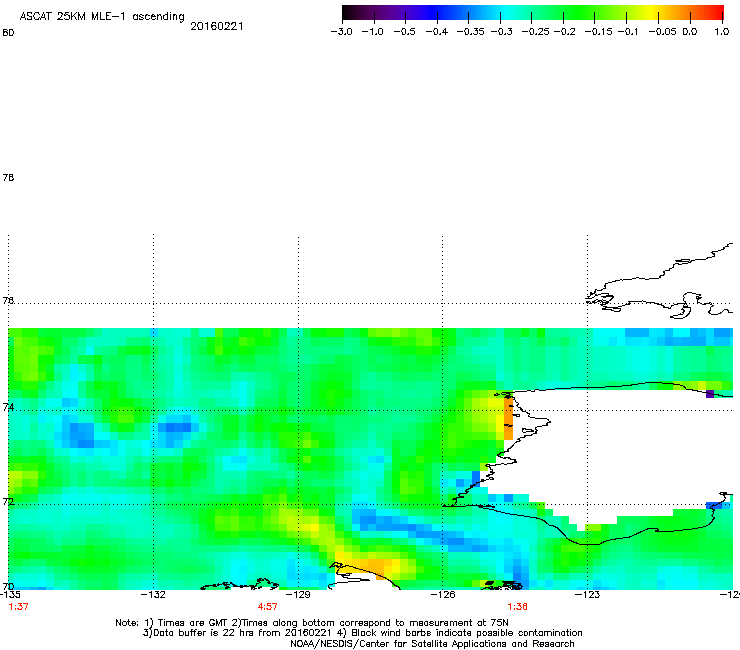Screen dimensions: 740x650
Task: Click the red 1:38 time stamp
Action: click(518, 607)
